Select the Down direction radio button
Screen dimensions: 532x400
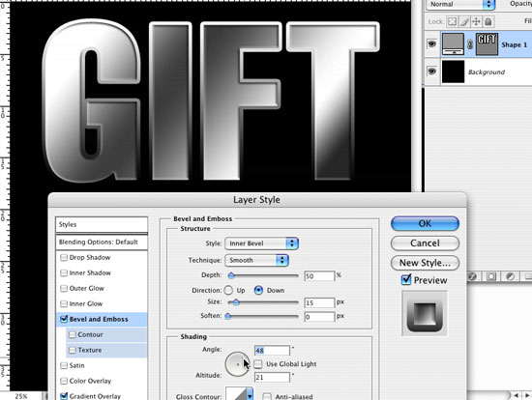coord(258,290)
